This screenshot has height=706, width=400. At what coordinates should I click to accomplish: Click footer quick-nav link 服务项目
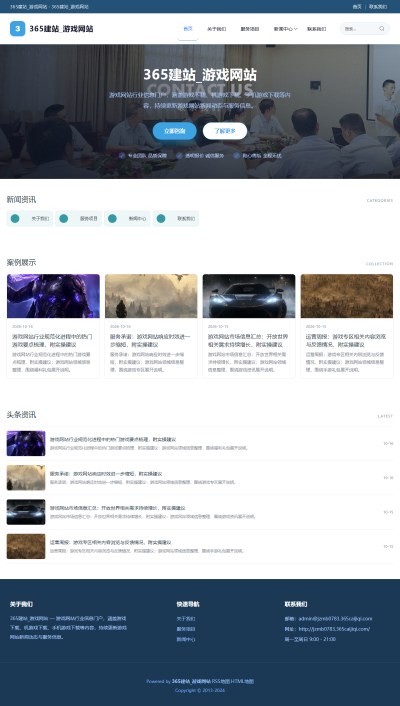point(186,629)
